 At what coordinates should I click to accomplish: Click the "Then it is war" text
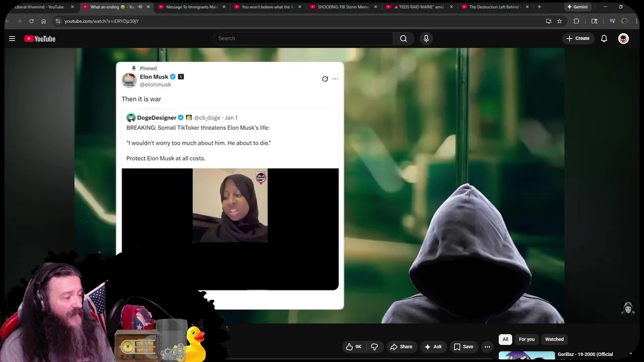coord(141,99)
